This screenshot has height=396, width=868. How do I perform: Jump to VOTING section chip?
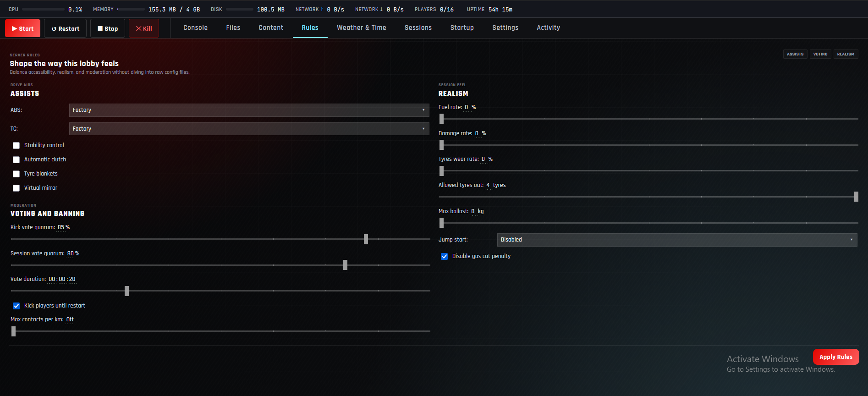[820, 54]
